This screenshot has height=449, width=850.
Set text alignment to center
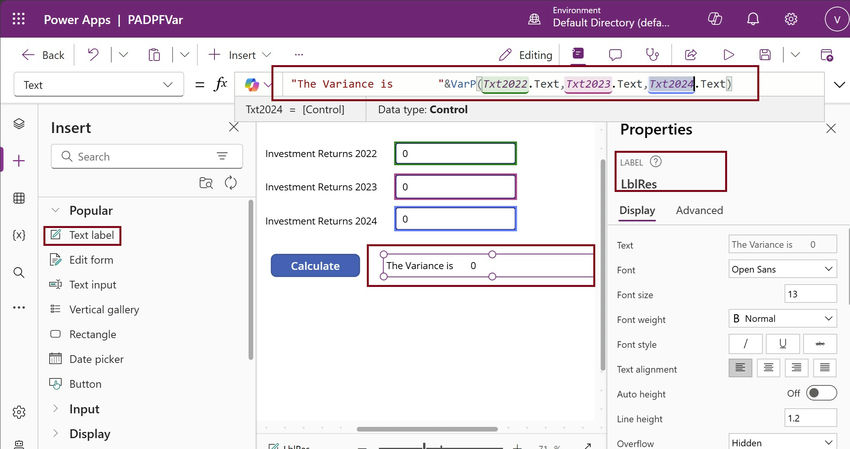click(x=768, y=368)
